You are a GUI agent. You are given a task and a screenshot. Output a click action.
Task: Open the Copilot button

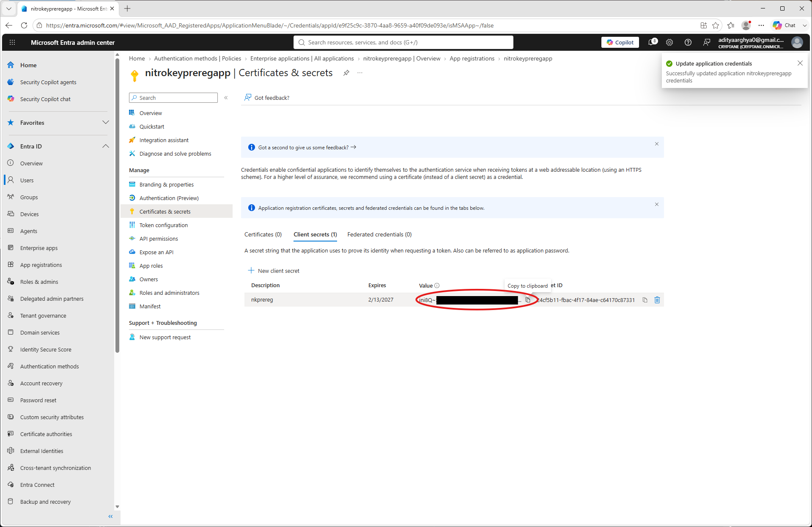[620, 42]
